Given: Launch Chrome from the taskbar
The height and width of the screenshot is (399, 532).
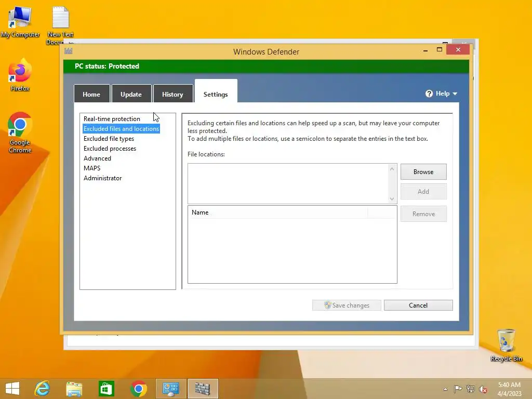Looking at the screenshot, I should (x=138, y=389).
